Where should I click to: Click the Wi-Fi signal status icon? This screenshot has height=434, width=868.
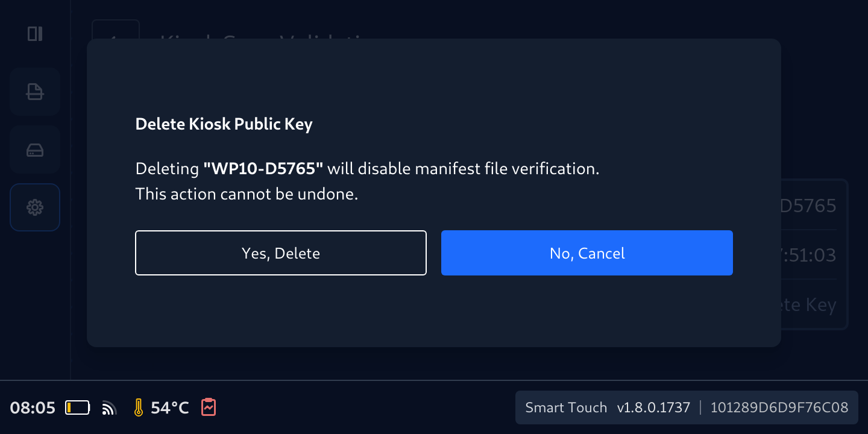(109, 408)
